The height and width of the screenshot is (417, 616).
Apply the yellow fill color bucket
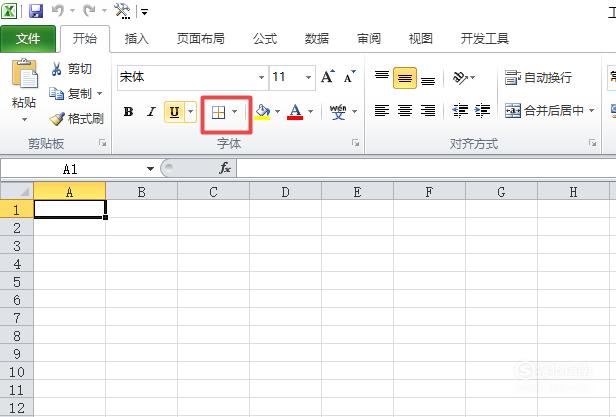coord(262,112)
